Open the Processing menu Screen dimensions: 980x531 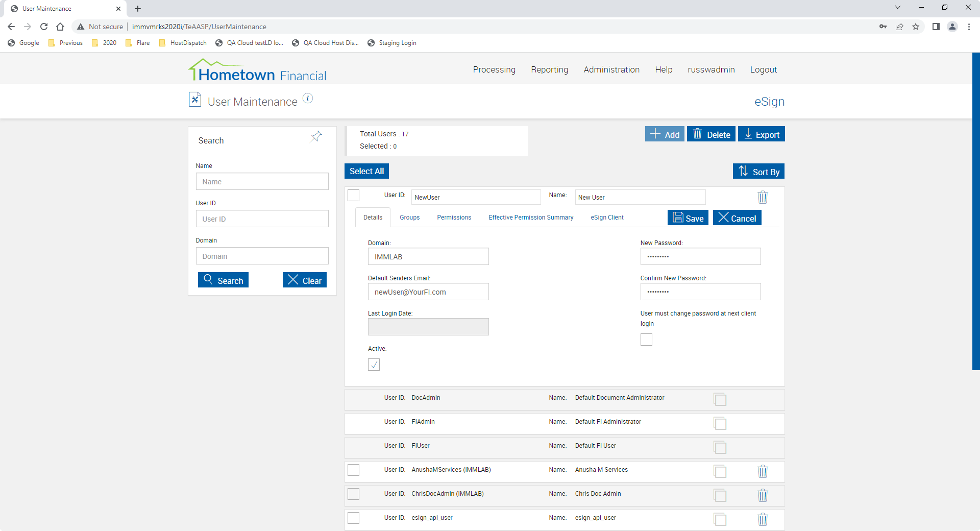pyautogui.click(x=494, y=69)
